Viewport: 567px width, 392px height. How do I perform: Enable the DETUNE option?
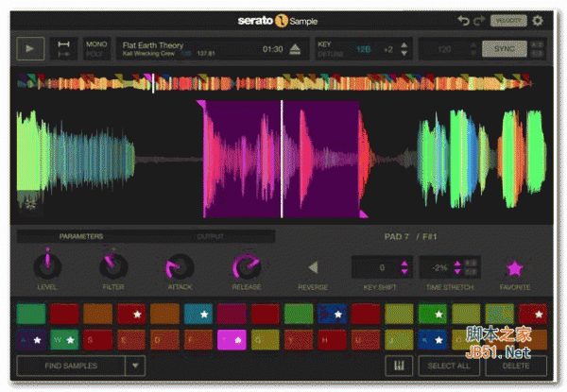pyautogui.click(x=330, y=54)
